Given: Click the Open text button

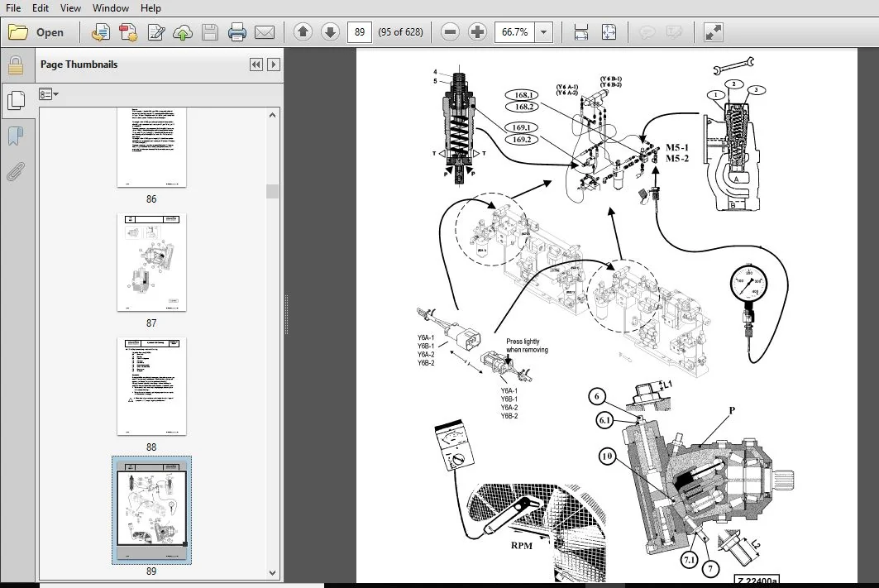Looking at the screenshot, I should tap(50, 32).
